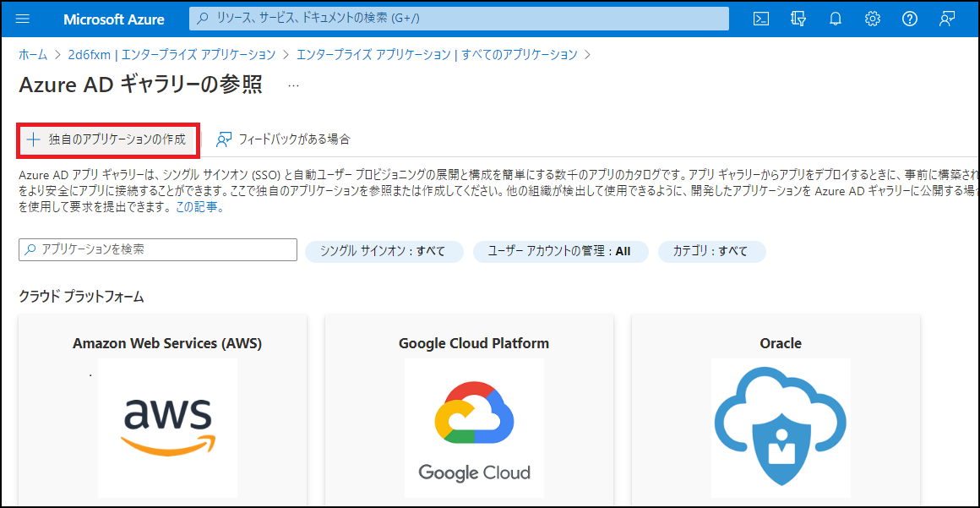The image size is (980, 508).
Task: Open portal settings gear
Action: tap(873, 19)
